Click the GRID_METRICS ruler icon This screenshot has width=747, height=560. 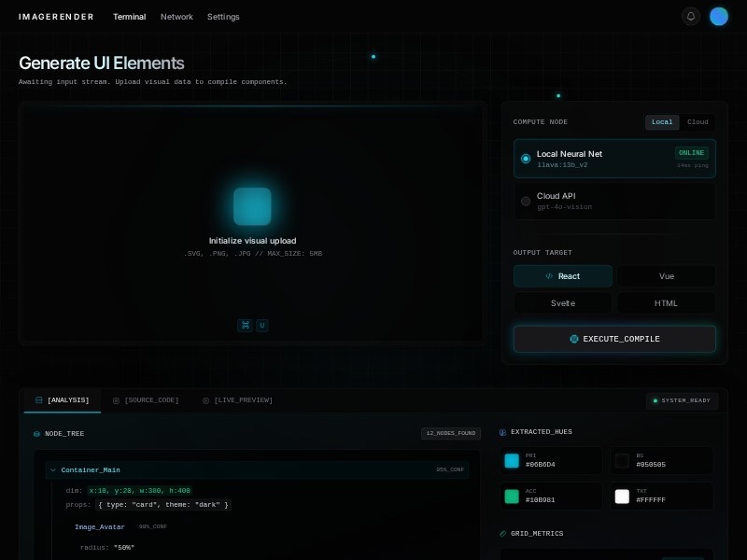503,534
